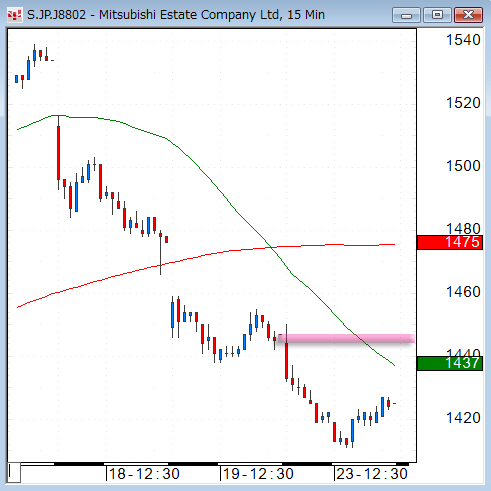
Task: Click the long red gap-down candle under the green line's peak
Action: coord(59,153)
